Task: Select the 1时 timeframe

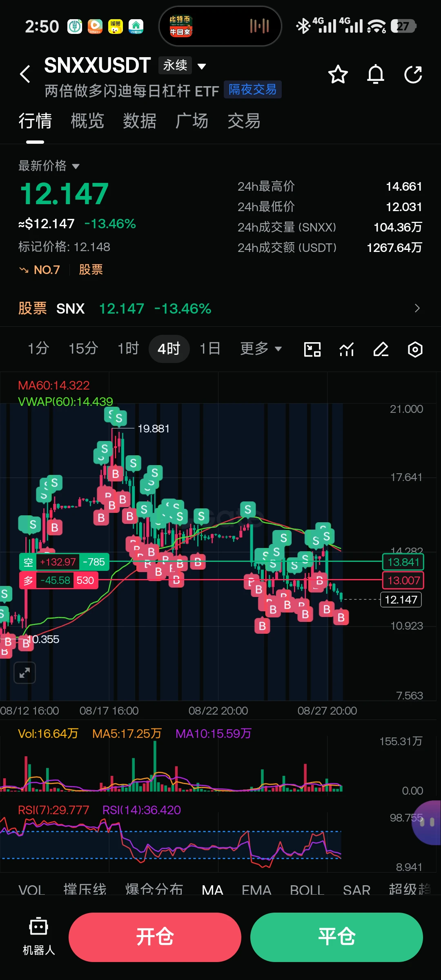Action: (128, 349)
